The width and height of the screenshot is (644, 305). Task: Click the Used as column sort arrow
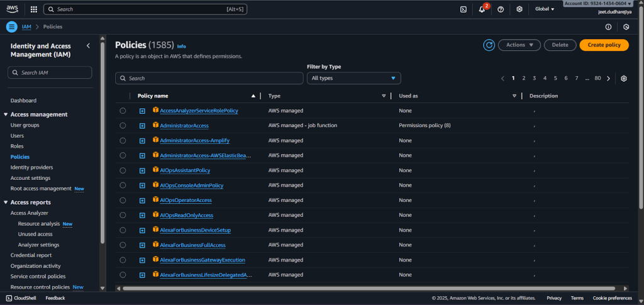click(514, 96)
